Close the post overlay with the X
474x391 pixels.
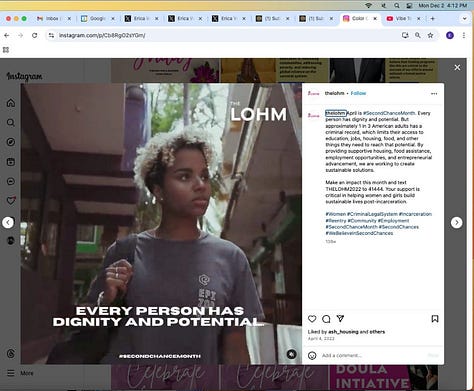[x=457, y=68]
